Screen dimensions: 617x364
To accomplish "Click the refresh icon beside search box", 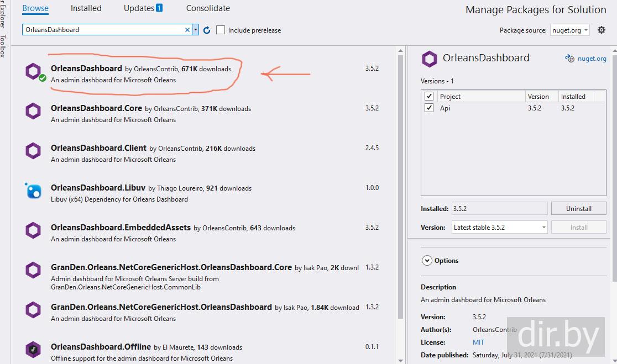I will pyautogui.click(x=207, y=30).
